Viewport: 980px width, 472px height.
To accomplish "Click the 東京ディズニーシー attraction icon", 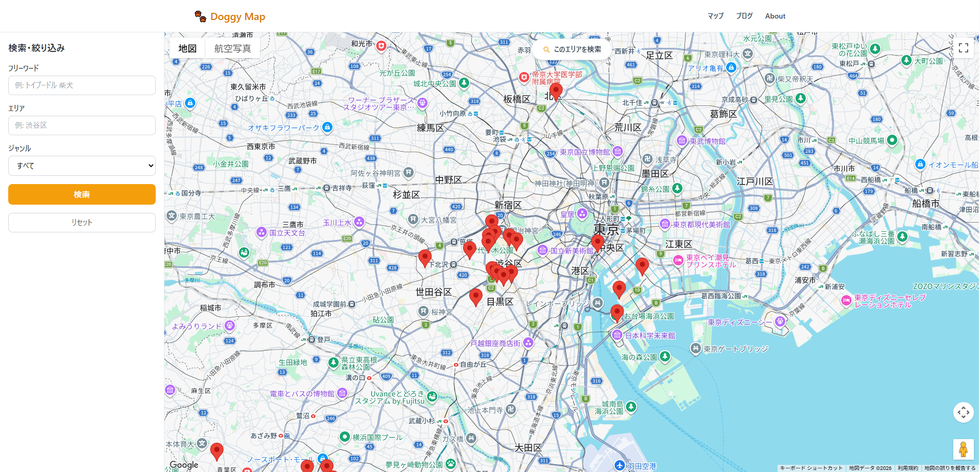I will point(780,321).
